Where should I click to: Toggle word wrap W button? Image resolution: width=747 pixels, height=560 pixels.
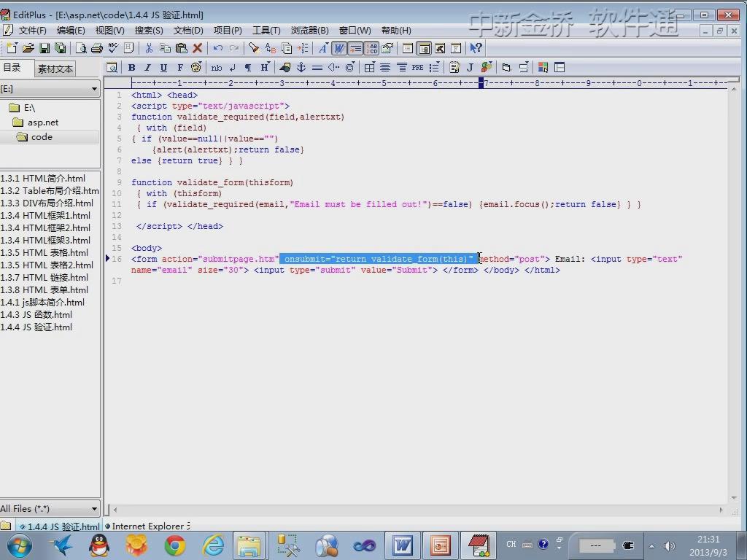(338, 48)
